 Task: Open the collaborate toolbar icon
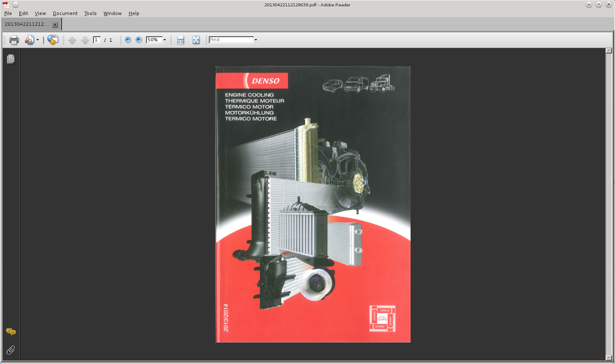29,40
